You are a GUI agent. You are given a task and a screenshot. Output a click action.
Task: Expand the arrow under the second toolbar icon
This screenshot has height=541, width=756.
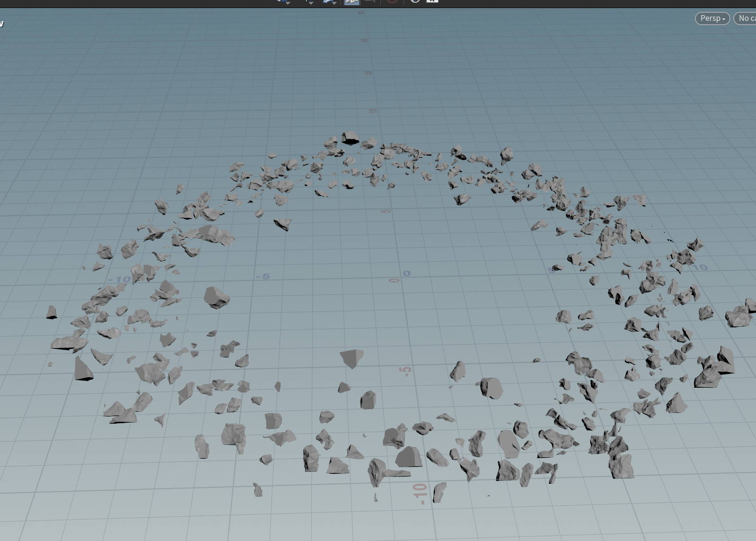[x=311, y=3]
